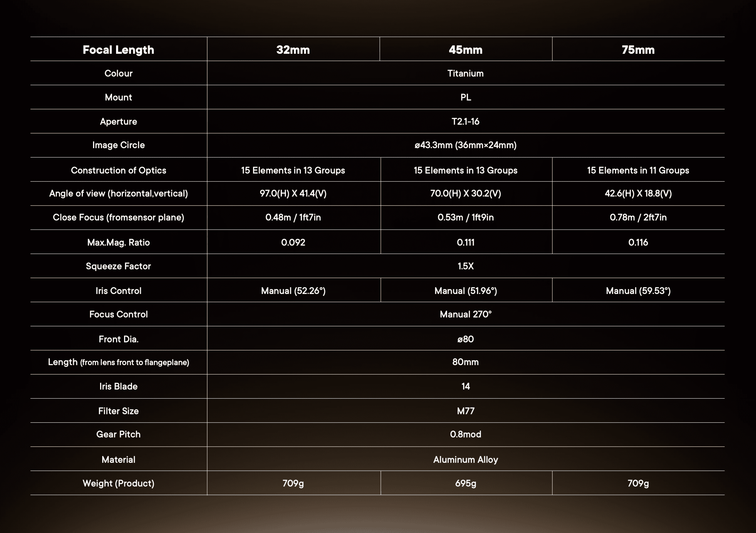Image resolution: width=756 pixels, height=533 pixels.
Task: Select the ø43.3mm image circle value
Action: 465,145
